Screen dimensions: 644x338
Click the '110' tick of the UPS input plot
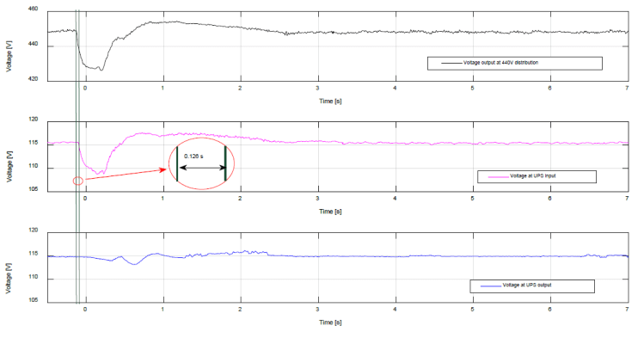[34, 166]
